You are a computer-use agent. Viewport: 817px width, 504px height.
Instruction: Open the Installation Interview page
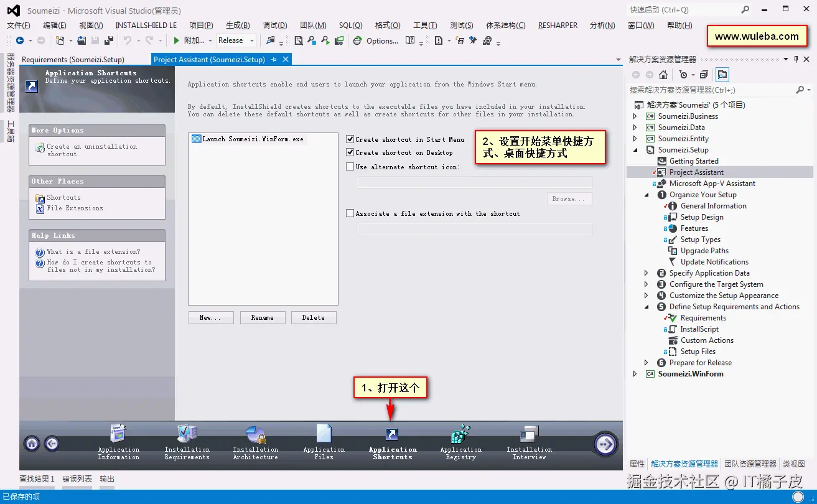[x=528, y=442]
